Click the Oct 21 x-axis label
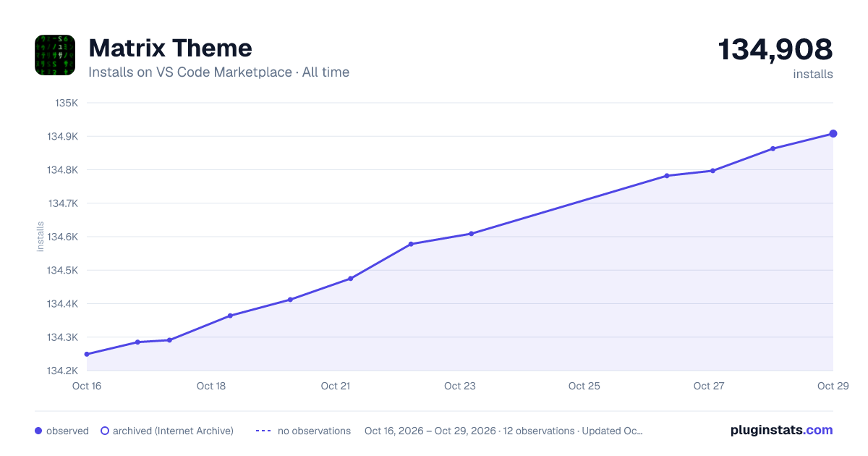The width and height of the screenshot is (868, 456). point(336,386)
